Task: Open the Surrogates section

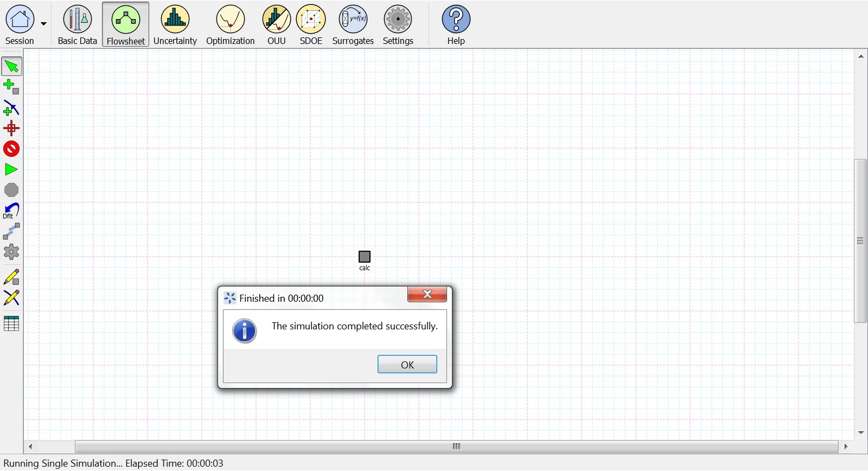Action: tap(353, 24)
